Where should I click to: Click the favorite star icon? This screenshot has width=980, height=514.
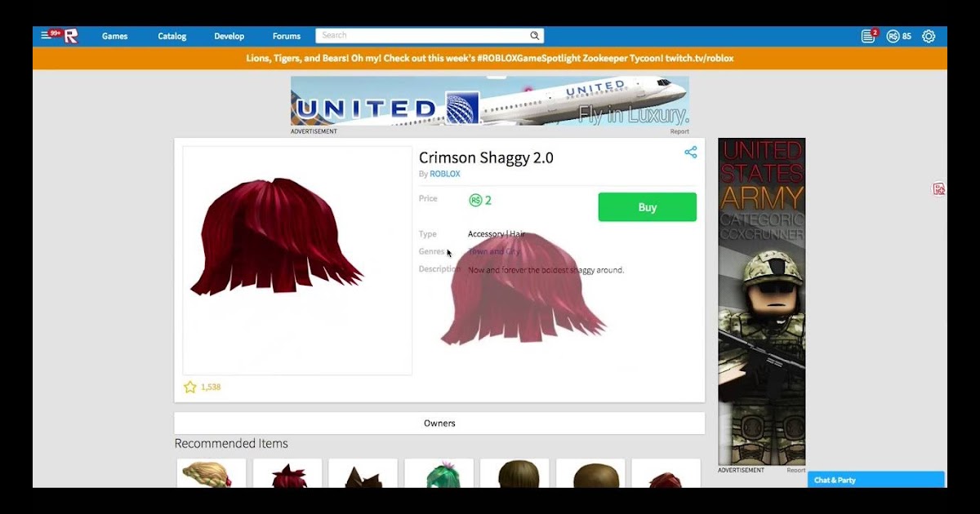[x=189, y=387]
